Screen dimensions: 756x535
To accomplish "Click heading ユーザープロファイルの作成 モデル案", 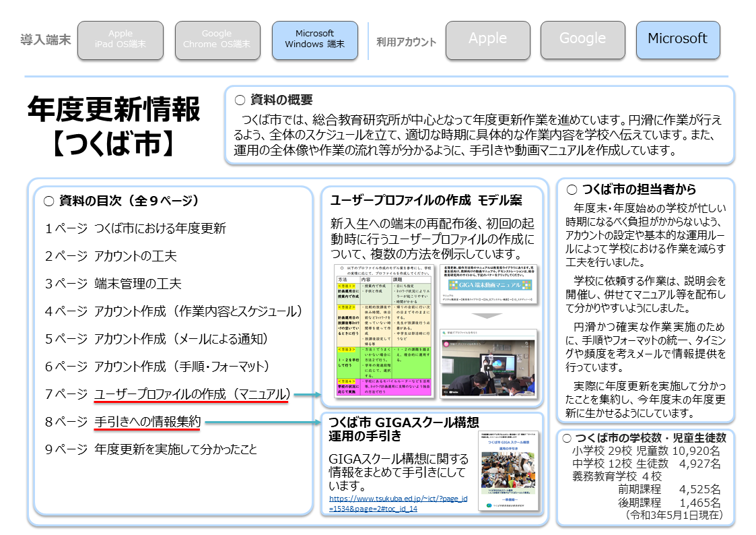I will click(x=426, y=200).
